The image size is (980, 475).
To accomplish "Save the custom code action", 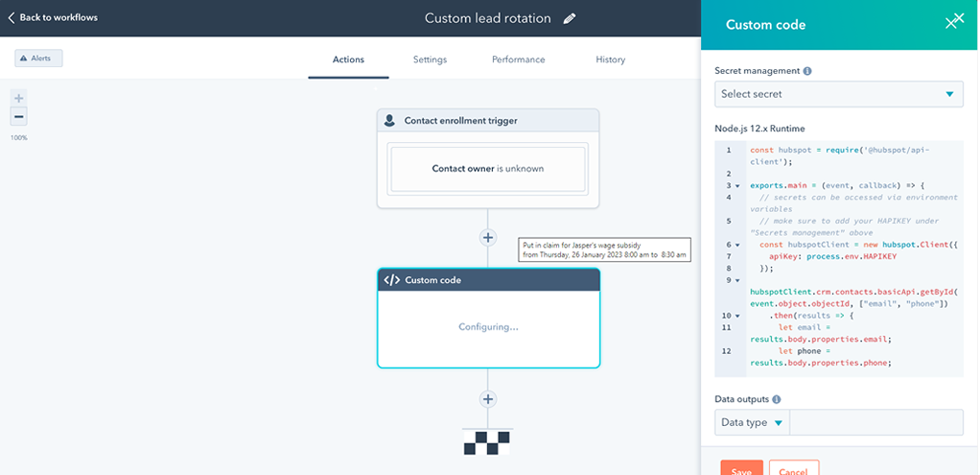I will pyautogui.click(x=741, y=469).
